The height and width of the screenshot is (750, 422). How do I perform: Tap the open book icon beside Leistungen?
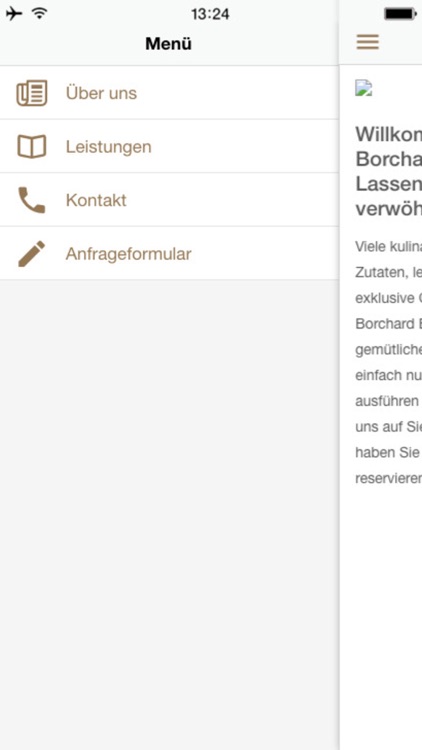[x=32, y=146]
